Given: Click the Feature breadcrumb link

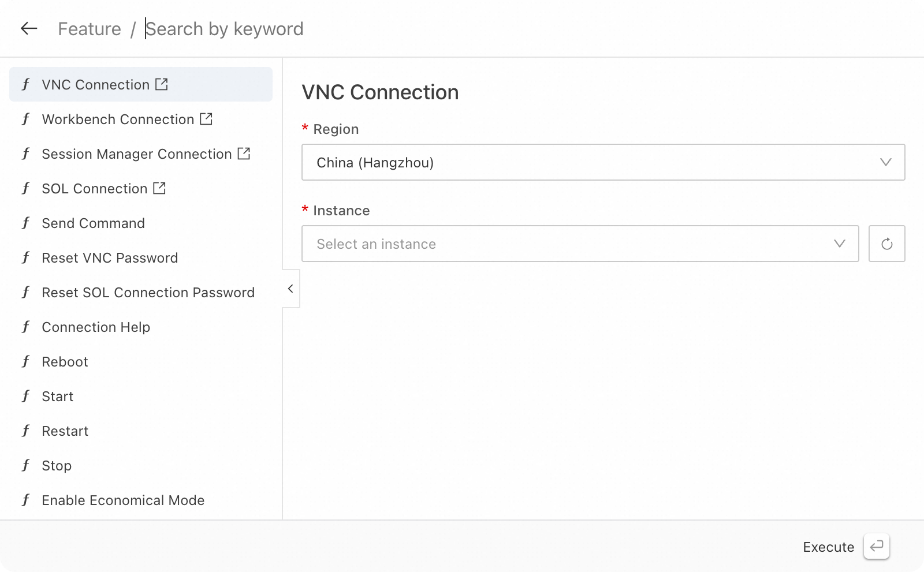Looking at the screenshot, I should click(x=90, y=29).
